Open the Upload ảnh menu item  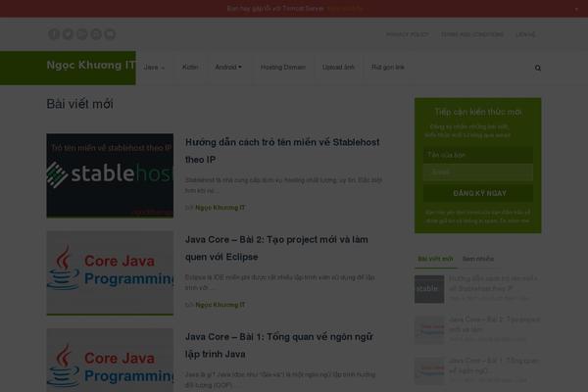click(x=338, y=68)
